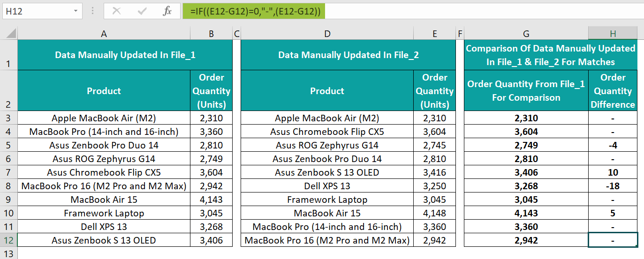Select cell A3 'Apple MacBook Air (M2)'
Viewport: 644px width, 259px height.
click(x=104, y=118)
